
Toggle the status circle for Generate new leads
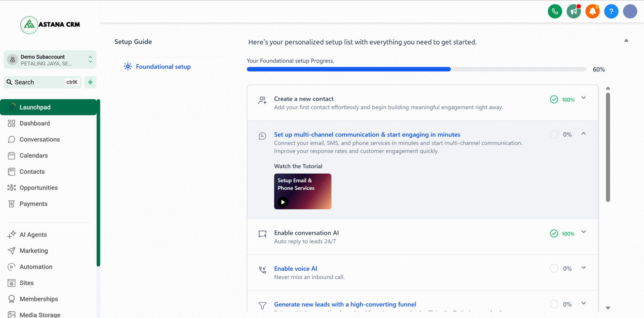(554, 304)
